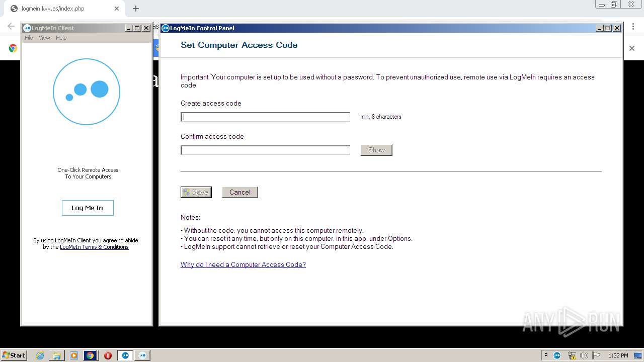This screenshot has width=644, height=362.
Task: Click the Chrome back arrow
Action: [x=11, y=26]
